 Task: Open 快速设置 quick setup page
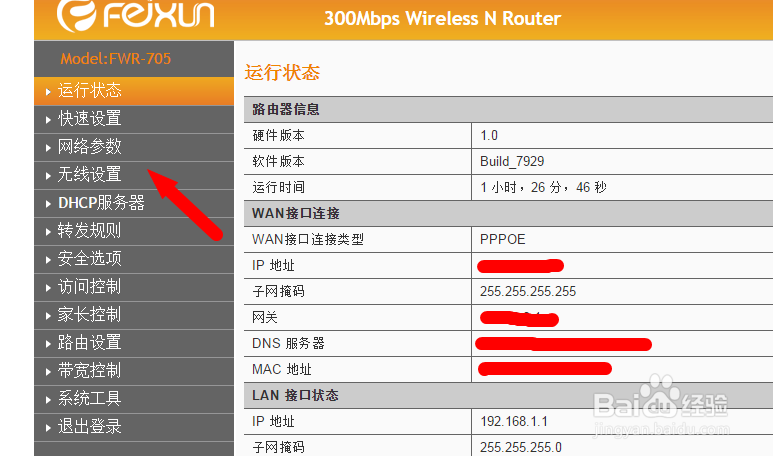[134, 119]
